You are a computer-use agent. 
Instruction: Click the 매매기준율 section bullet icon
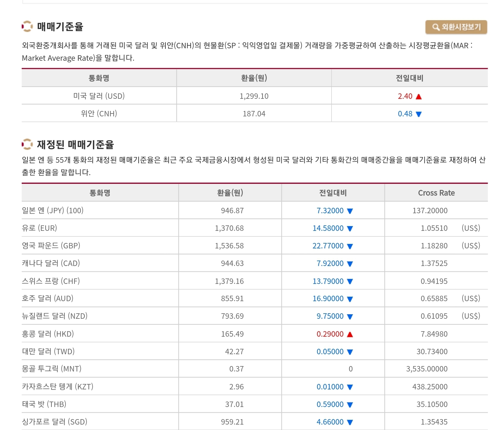click(27, 27)
